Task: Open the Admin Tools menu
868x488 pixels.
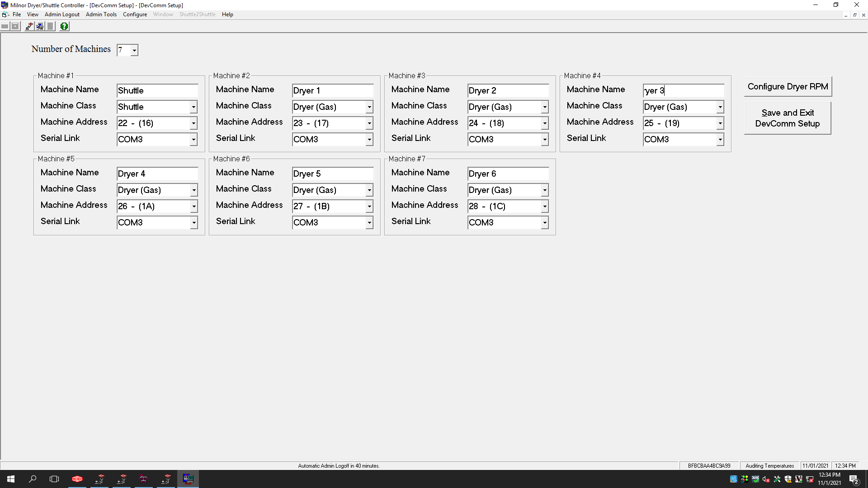Action: (x=101, y=14)
